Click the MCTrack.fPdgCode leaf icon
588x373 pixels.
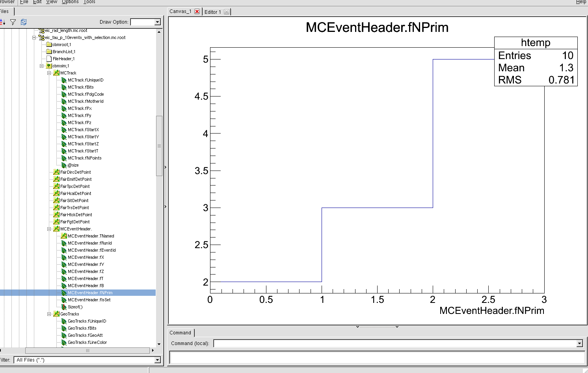point(64,95)
